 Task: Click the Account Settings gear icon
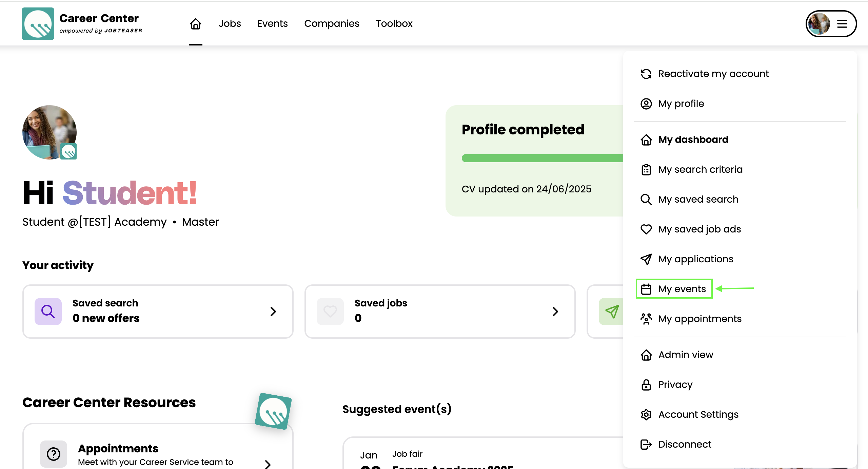pyautogui.click(x=646, y=415)
